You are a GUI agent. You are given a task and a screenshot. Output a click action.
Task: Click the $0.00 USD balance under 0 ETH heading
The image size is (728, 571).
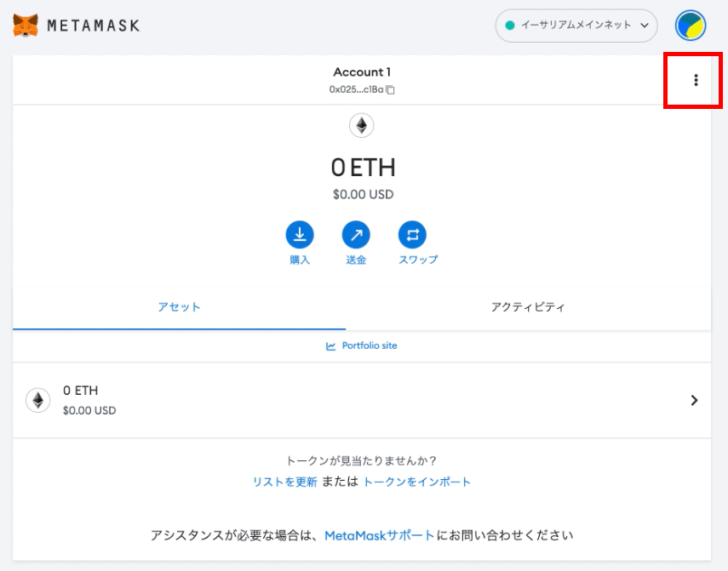coord(363,194)
